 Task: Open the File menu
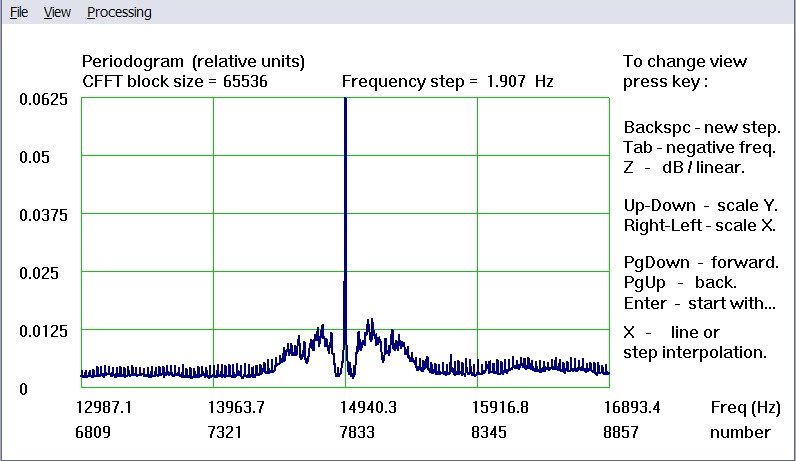(x=19, y=13)
